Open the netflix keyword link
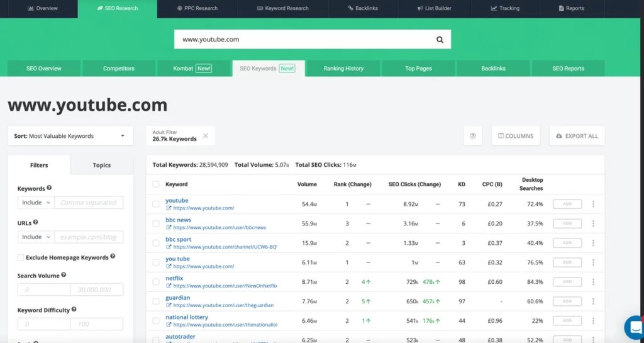The image size is (644, 343). click(x=174, y=278)
